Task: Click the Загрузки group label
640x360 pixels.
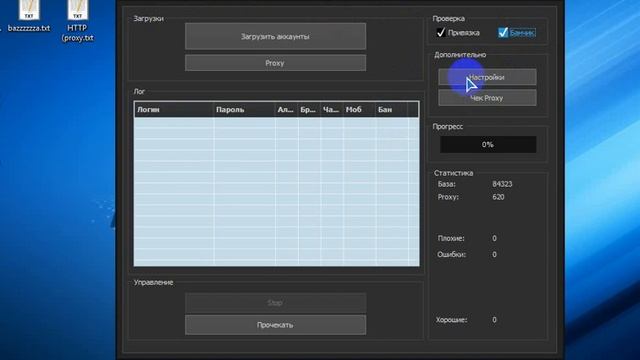Action: pos(149,19)
